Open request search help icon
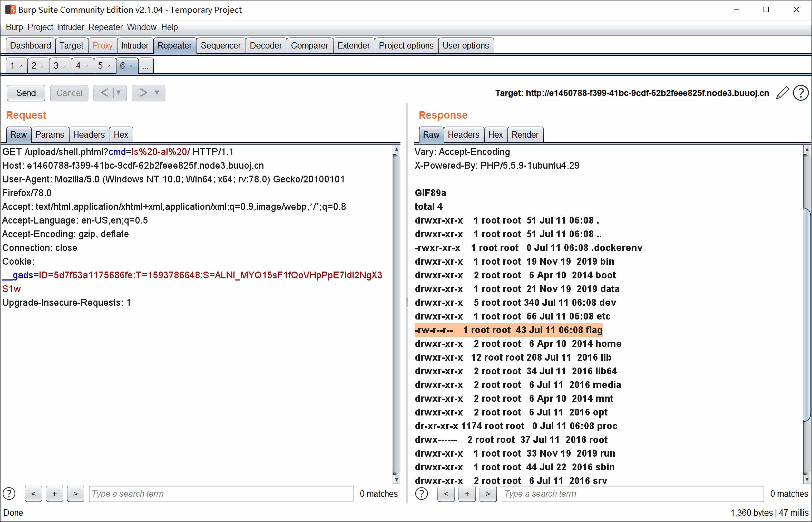 tap(9, 494)
